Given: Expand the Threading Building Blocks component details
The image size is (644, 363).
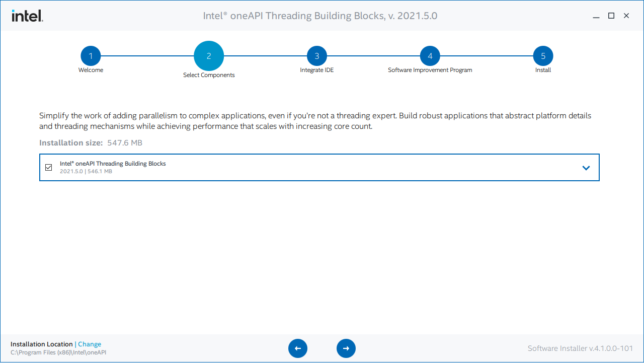Looking at the screenshot, I should 586,168.
